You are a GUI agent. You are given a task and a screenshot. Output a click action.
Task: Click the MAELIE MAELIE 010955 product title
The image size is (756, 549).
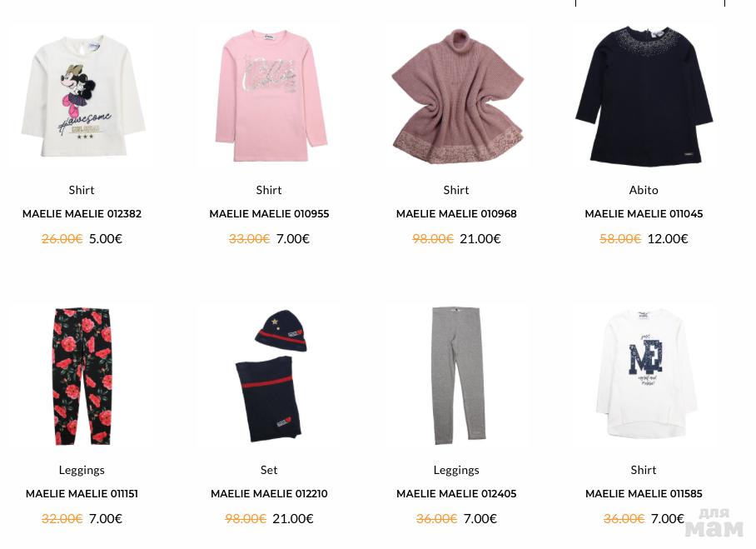pyautogui.click(x=269, y=214)
